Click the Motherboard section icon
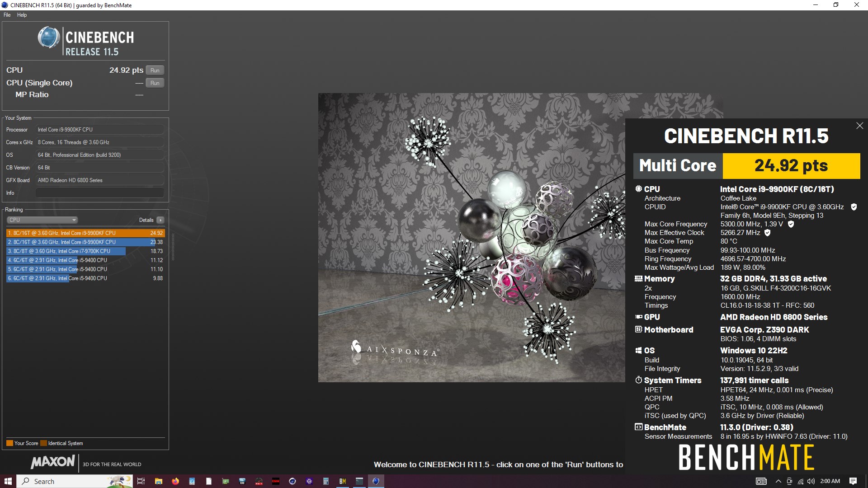Viewport: 868px width, 488px height. click(x=638, y=329)
